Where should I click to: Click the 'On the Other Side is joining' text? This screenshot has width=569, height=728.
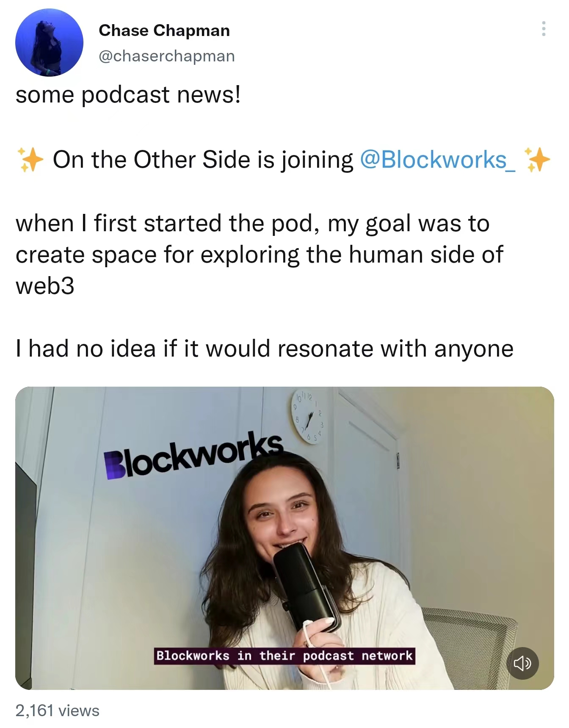click(x=203, y=160)
